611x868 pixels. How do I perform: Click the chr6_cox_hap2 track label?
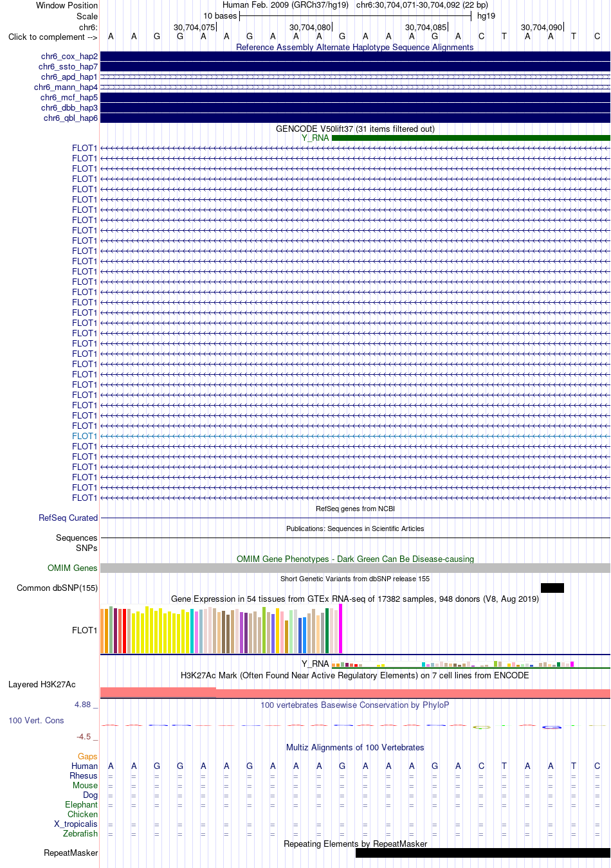[69, 57]
